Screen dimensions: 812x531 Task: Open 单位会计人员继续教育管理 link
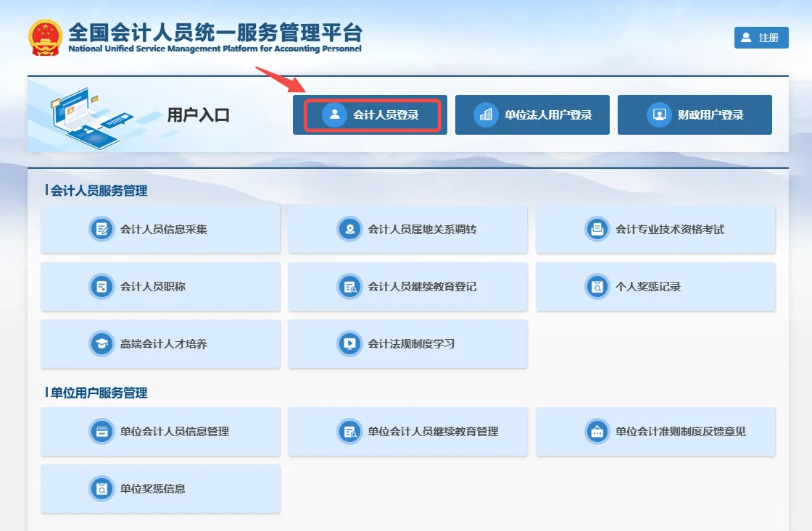pyautogui.click(x=407, y=431)
